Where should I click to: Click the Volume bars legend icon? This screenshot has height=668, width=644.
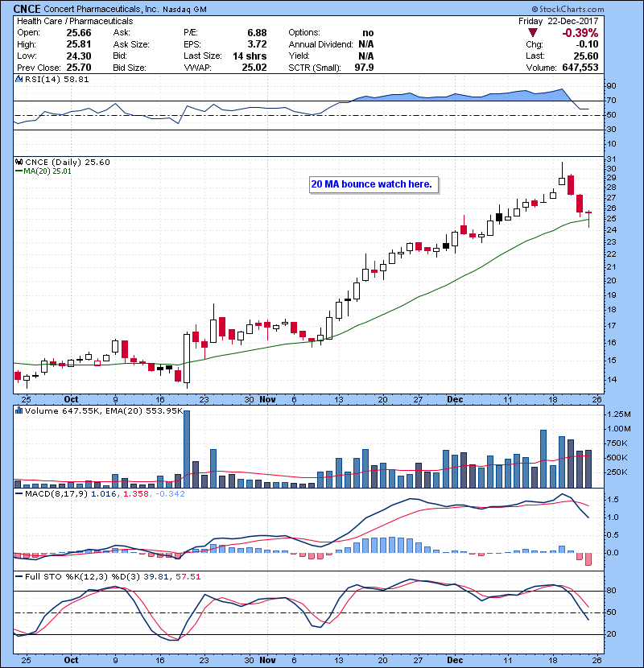(19, 410)
